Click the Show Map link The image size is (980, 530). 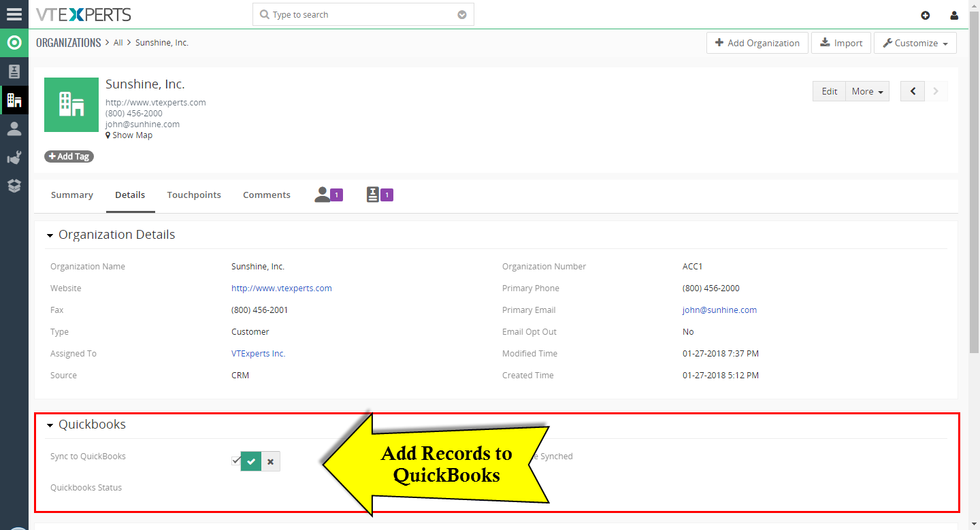[129, 135]
